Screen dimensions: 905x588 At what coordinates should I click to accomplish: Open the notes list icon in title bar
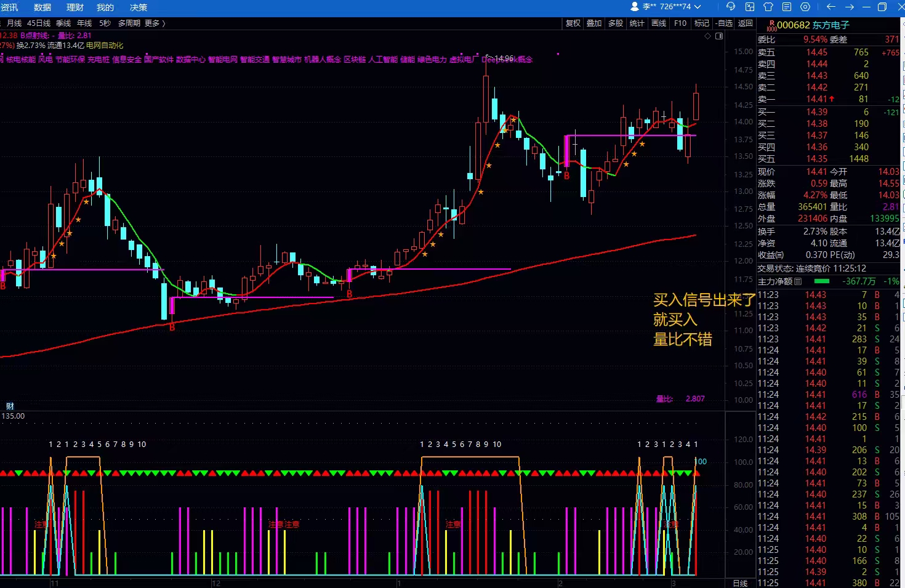(x=787, y=7)
